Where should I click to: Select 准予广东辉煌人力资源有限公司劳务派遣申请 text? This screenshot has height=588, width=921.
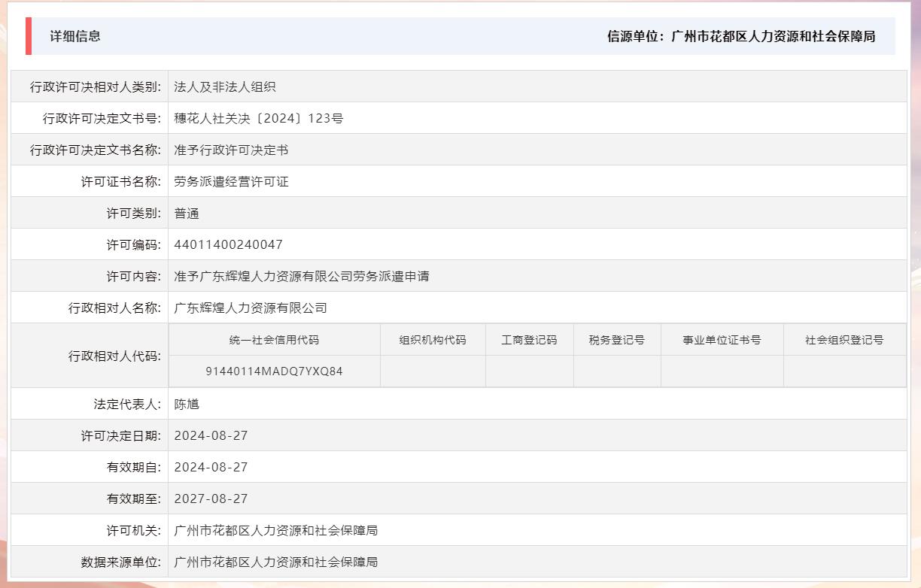tap(302, 276)
